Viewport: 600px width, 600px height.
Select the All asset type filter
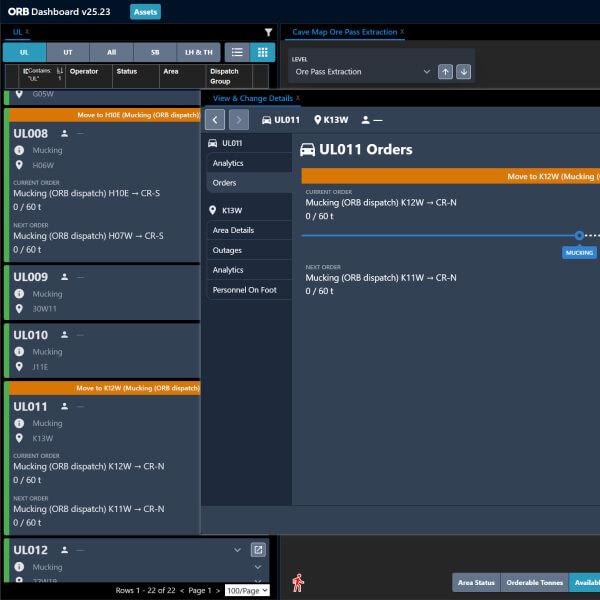pos(111,52)
